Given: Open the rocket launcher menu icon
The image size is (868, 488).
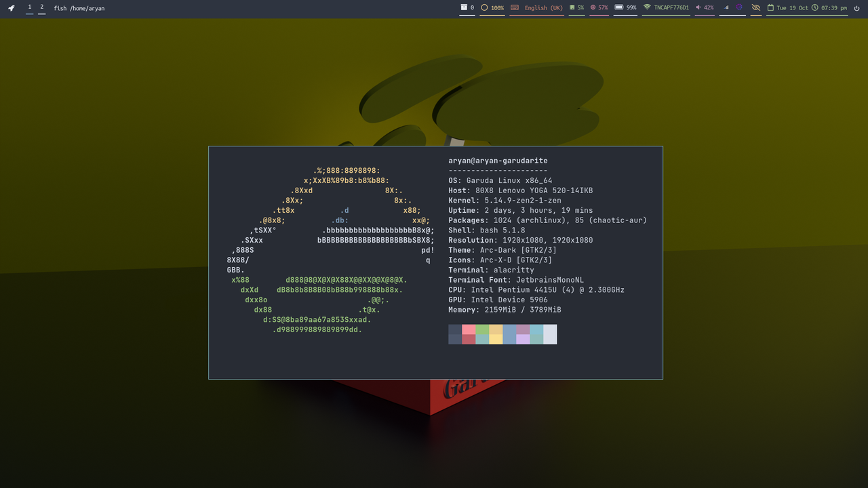Looking at the screenshot, I should pyautogui.click(x=12, y=8).
